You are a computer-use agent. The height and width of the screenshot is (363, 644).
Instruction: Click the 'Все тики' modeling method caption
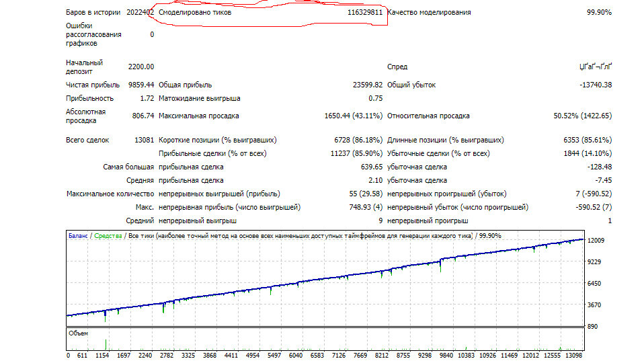click(300, 236)
